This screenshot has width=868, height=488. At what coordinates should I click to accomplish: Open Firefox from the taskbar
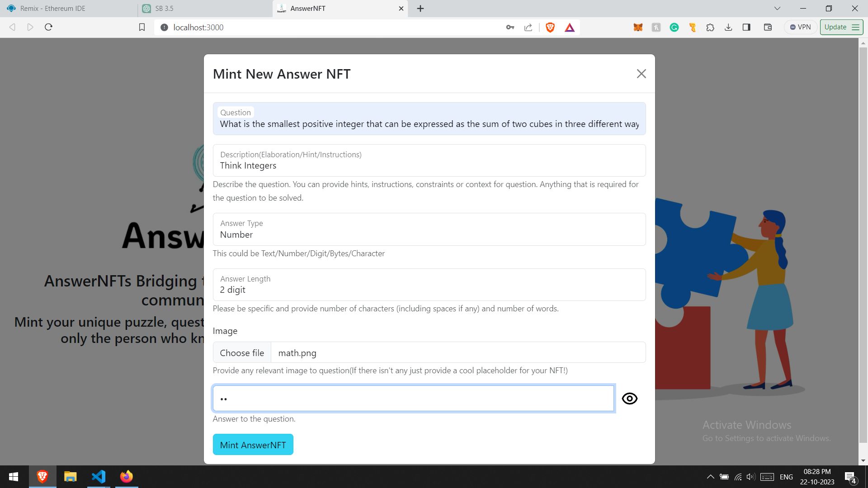point(127,477)
